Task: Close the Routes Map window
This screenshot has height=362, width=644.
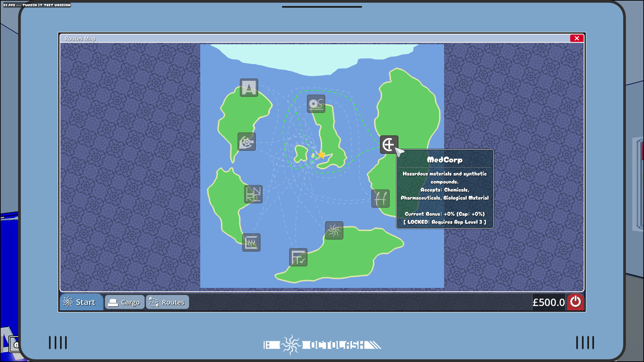Action: coord(577,38)
